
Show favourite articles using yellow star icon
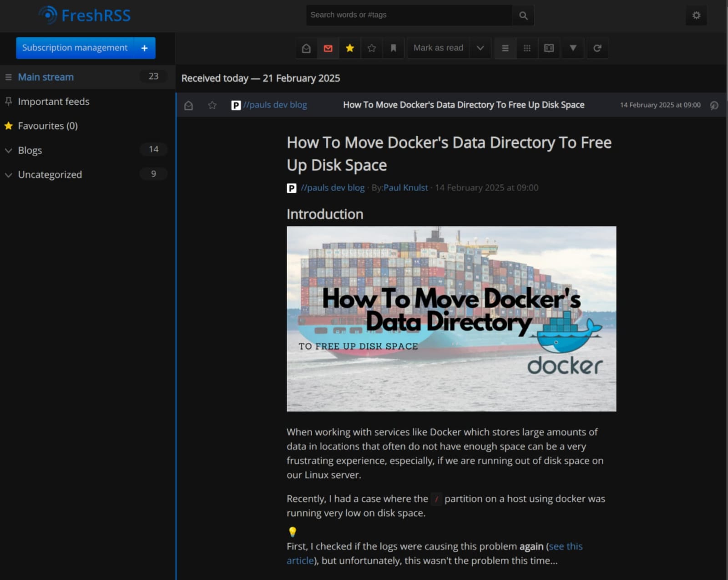(x=349, y=48)
